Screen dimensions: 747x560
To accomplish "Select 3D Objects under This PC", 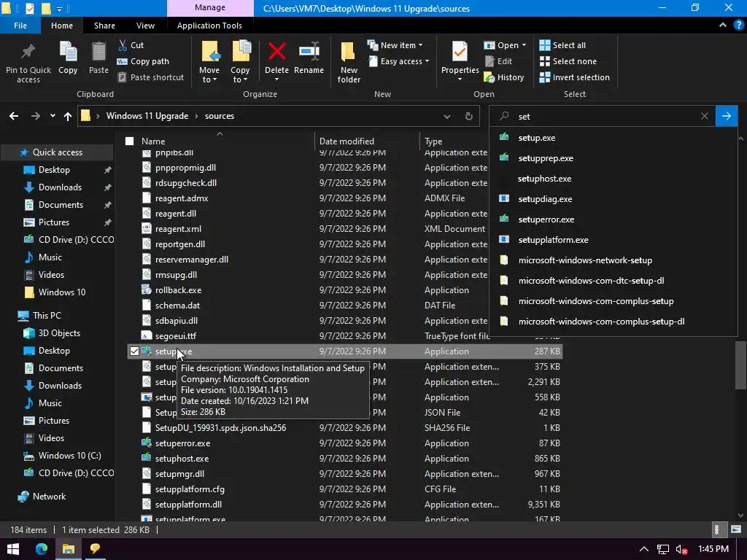I will click(x=59, y=332).
